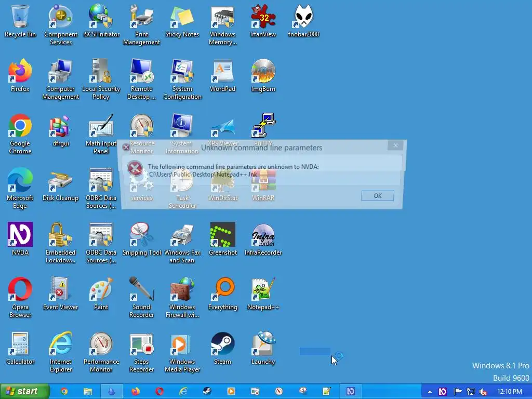
Task: Select the Launchy desktop icon
Action: [263, 349]
